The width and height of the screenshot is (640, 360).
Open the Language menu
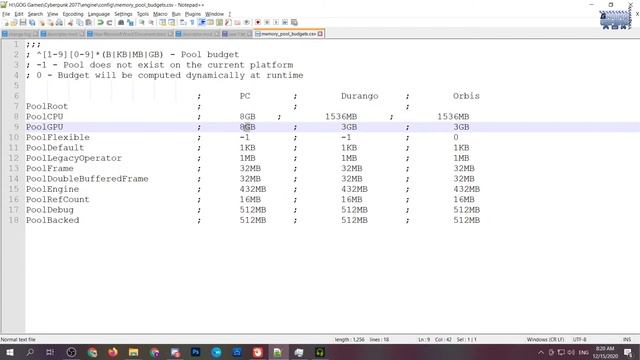click(99, 14)
